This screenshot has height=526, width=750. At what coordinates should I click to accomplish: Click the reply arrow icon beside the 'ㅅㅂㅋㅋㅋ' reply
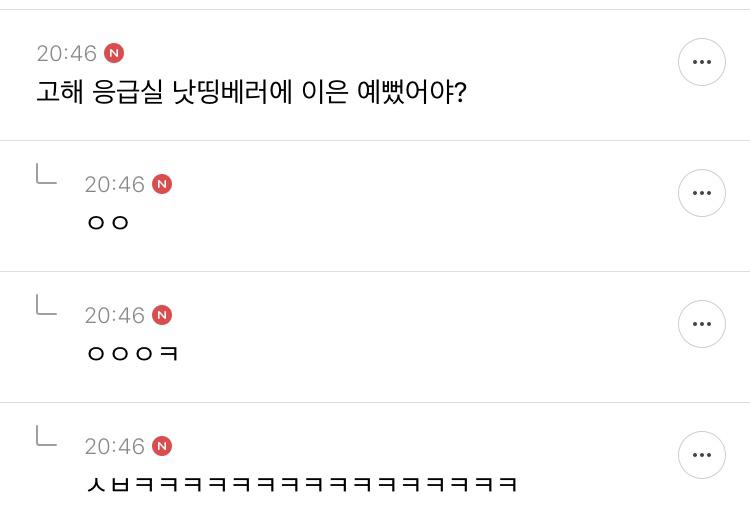[46, 435]
